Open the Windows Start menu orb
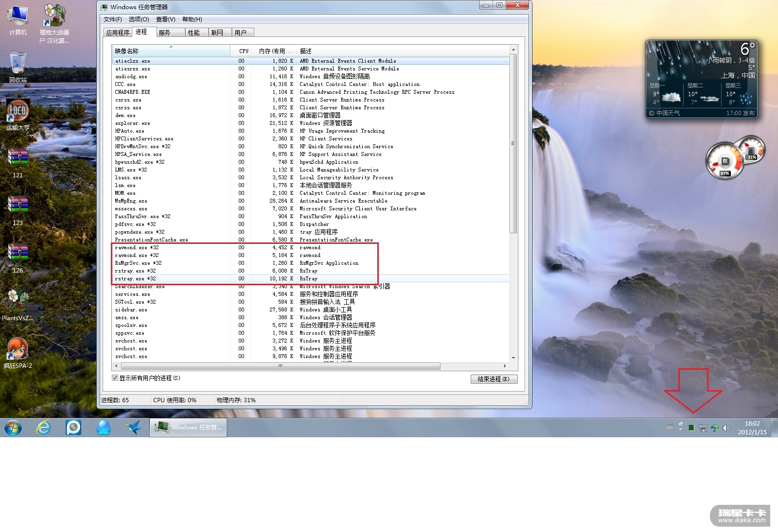 pyautogui.click(x=13, y=428)
